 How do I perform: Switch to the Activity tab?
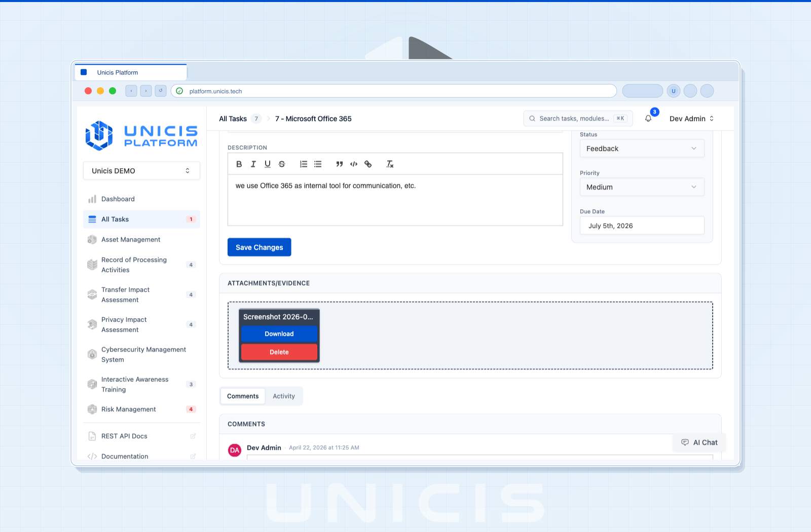284,396
